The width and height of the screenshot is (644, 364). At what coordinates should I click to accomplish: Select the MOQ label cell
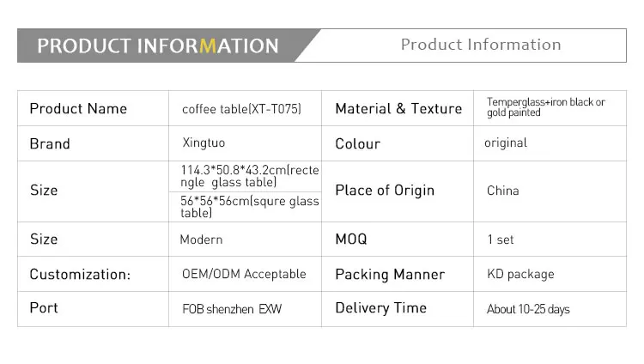click(350, 240)
